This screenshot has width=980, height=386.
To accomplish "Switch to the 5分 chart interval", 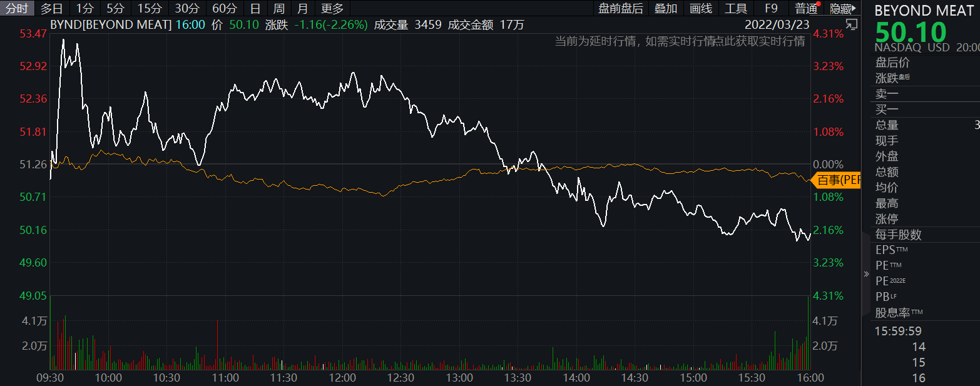I will click(115, 8).
